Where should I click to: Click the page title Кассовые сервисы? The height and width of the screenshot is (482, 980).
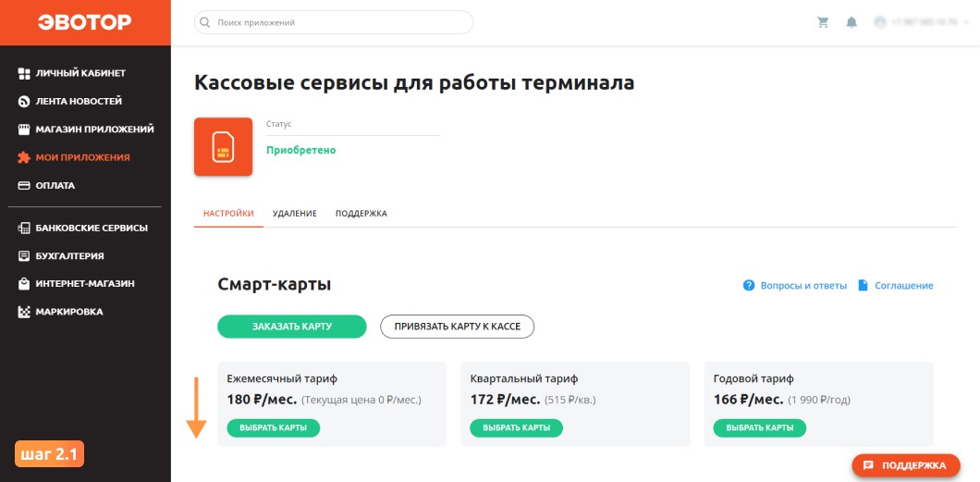[414, 82]
